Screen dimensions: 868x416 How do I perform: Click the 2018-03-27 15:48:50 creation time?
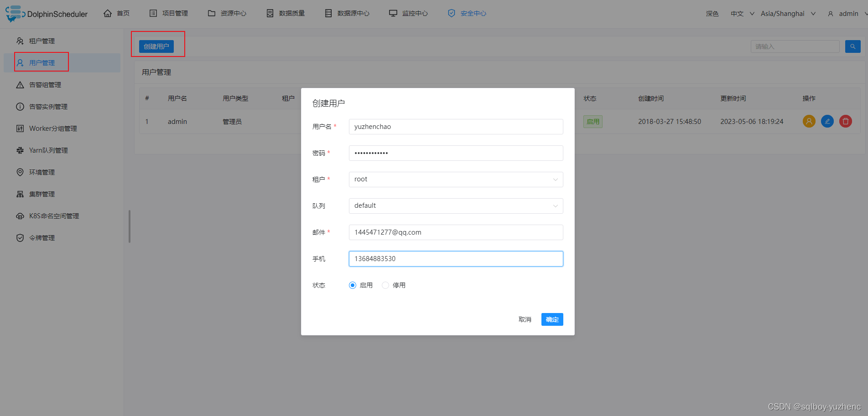[x=670, y=122]
